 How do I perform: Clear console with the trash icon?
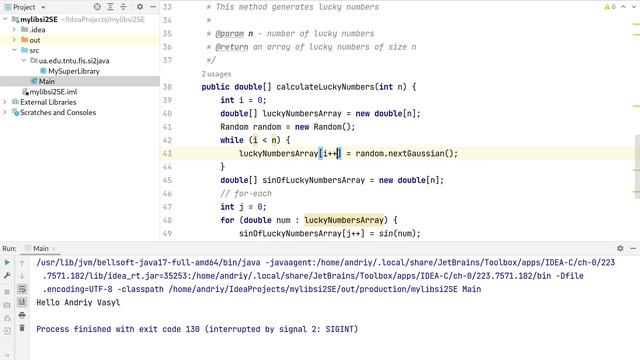tap(22, 328)
